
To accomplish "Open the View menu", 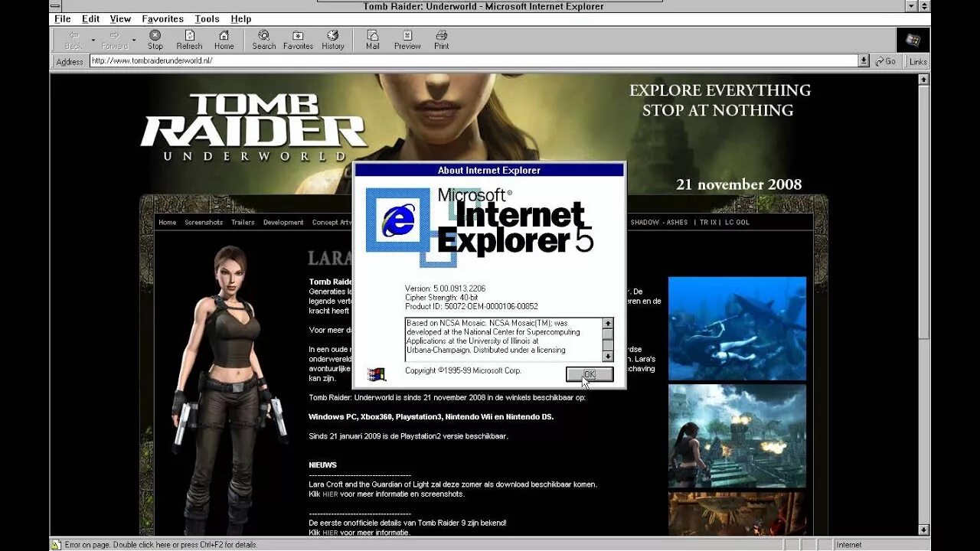I will click(120, 19).
